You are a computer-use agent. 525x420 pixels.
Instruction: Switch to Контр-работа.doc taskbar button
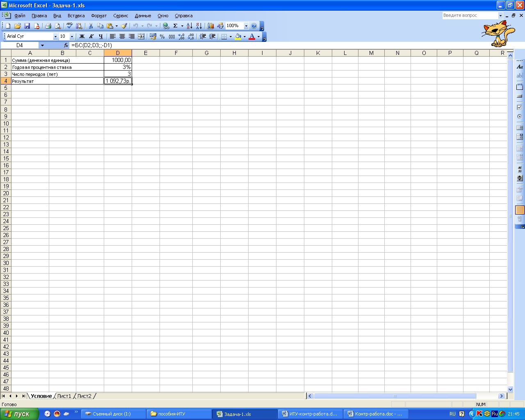pyautogui.click(x=376, y=414)
